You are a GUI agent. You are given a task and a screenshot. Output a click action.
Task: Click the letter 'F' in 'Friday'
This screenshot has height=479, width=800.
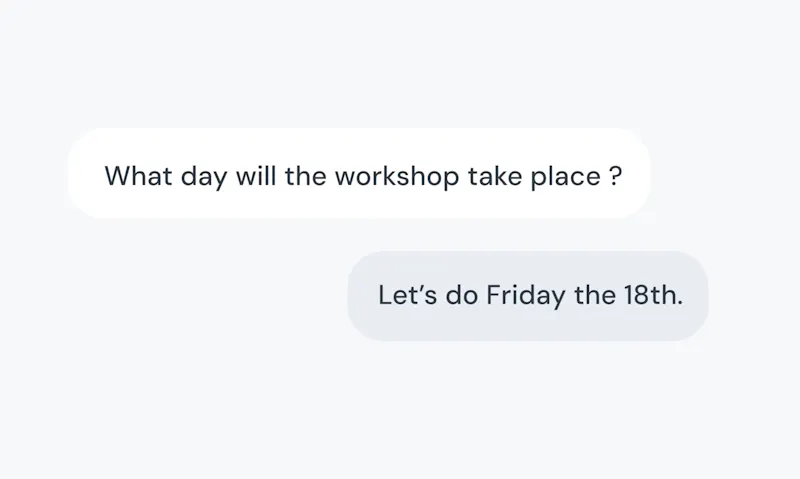pyautogui.click(x=494, y=295)
